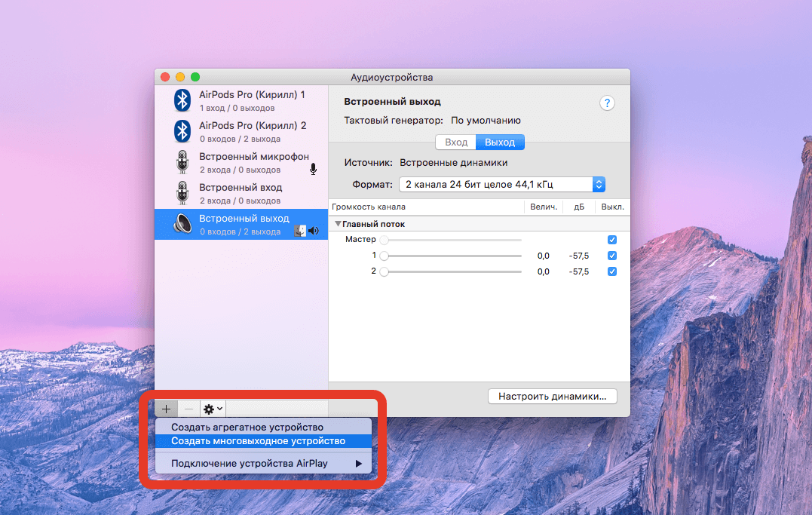
Task: Click the Bluetooth icon for AirPods Pro (Кирилл) 1
Action: click(182, 100)
